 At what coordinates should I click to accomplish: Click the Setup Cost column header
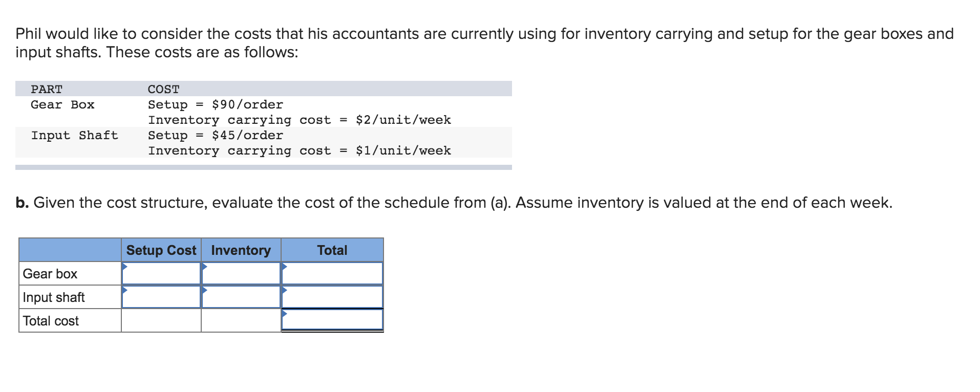click(x=161, y=250)
